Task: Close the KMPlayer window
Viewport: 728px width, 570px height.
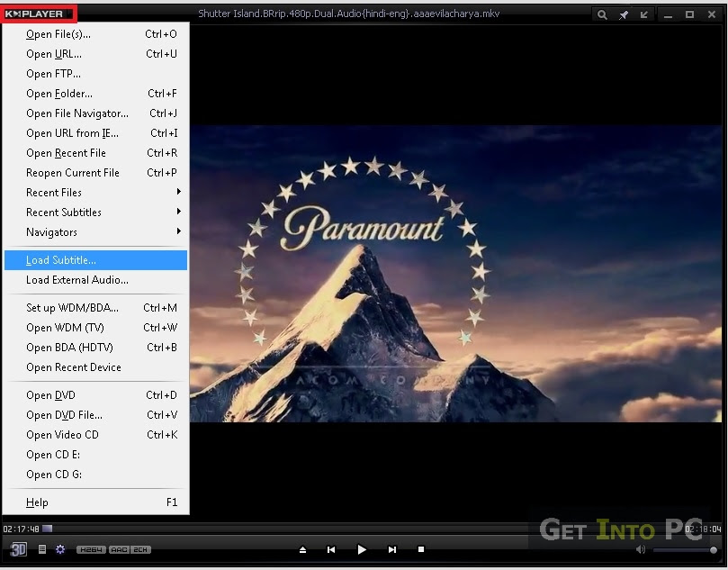Action: coord(712,15)
